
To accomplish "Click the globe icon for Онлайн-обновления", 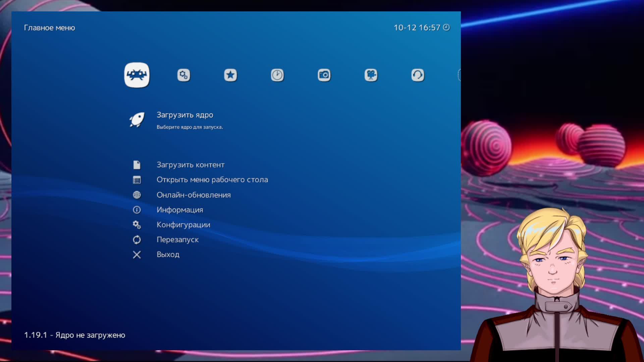I will click(x=137, y=195).
